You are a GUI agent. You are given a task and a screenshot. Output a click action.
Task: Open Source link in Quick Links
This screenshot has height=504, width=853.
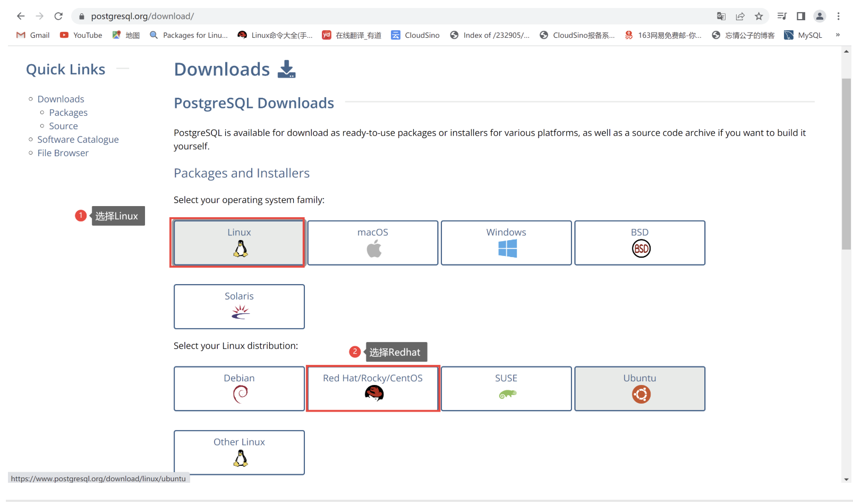(63, 126)
